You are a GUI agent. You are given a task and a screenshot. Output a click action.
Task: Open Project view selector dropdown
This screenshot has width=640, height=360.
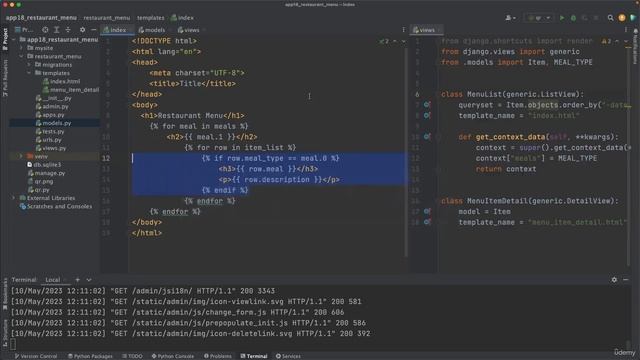pos(24,30)
